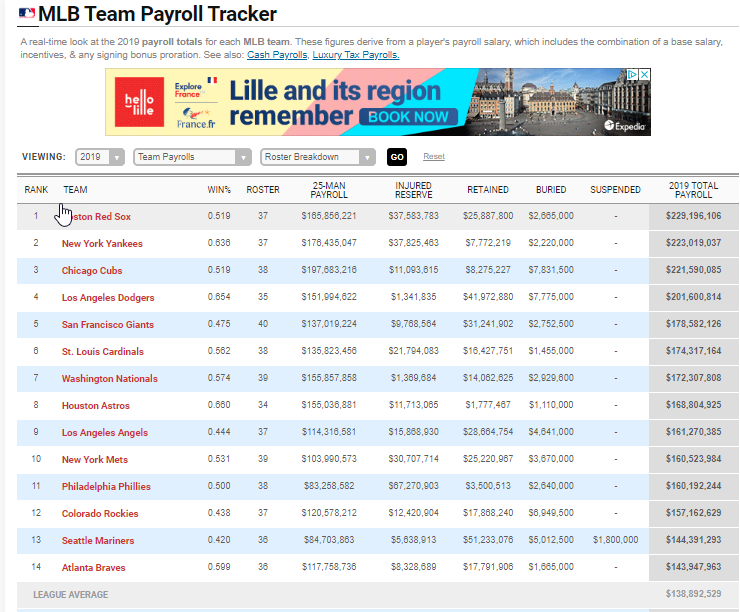Follow the Luxury Tax Payrolls link

click(355, 55)
